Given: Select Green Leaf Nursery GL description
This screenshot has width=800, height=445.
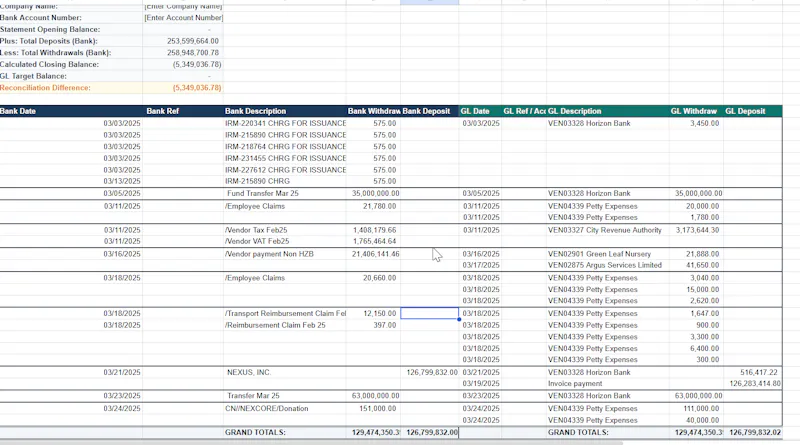Looking at the screenshot, I should pyautogui.click(x=607, y=254).
